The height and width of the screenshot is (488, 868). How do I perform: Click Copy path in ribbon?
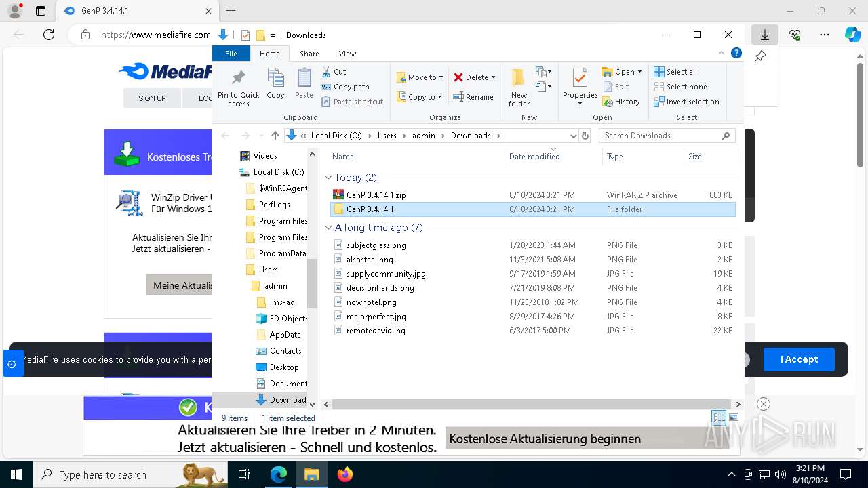[345, 87]
